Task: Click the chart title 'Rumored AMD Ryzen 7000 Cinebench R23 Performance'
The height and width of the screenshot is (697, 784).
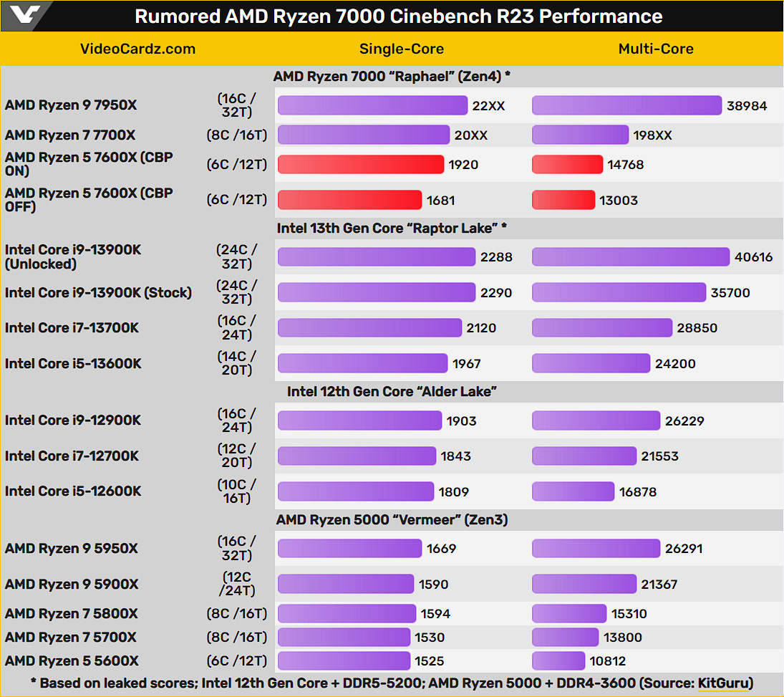Action: click(x=399, y=16)
